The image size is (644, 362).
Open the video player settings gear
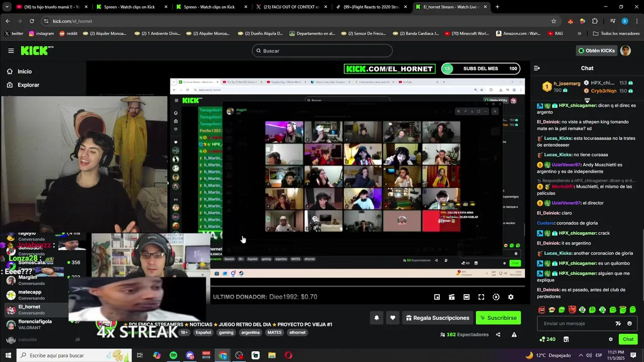[x=511, y=297]
